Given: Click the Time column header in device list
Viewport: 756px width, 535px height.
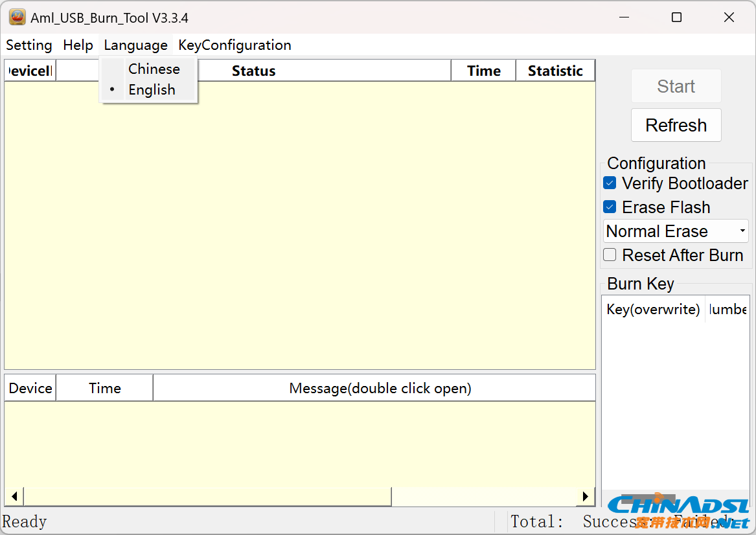Looking at the screenshot, I should [483, 71].
